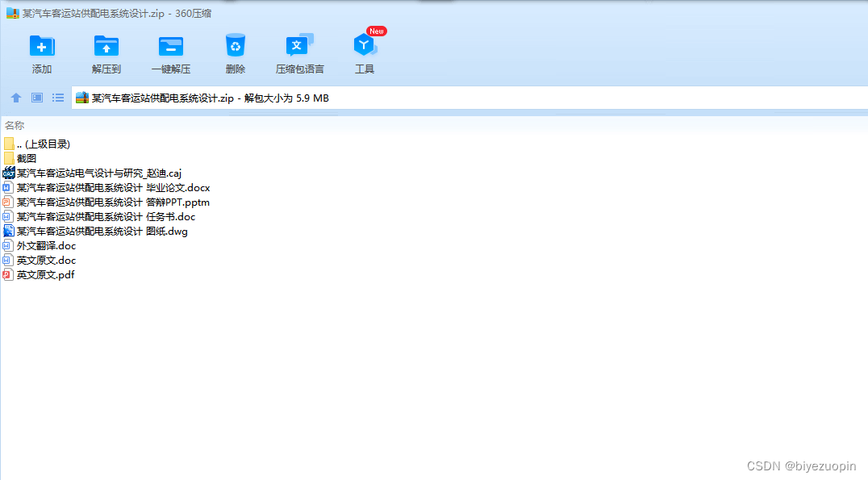Image resolution: width=868 pixels, height=480 pixels.
Task: Click the 添加 label under the toolbar
Action: (41, 69)
